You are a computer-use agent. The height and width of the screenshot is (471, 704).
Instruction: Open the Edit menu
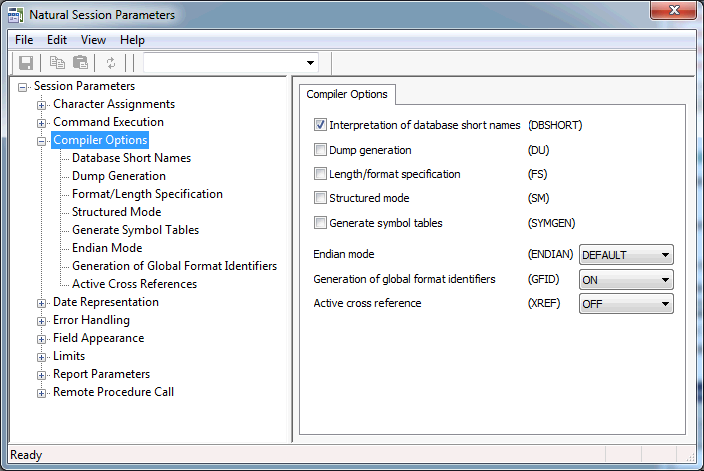point(57,40)
